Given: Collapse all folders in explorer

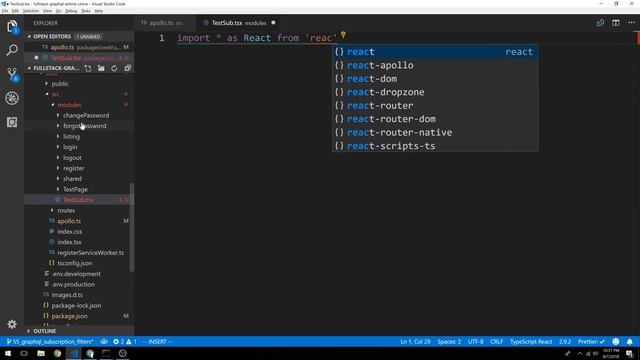Looking at the screenshot, I should [x=127, y=68].
